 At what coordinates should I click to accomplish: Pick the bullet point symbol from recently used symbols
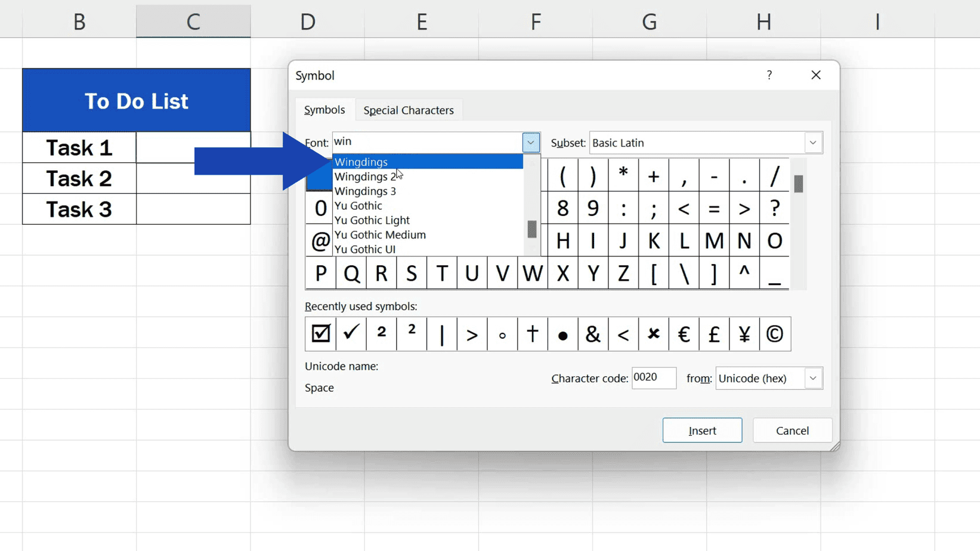(562, 334)
